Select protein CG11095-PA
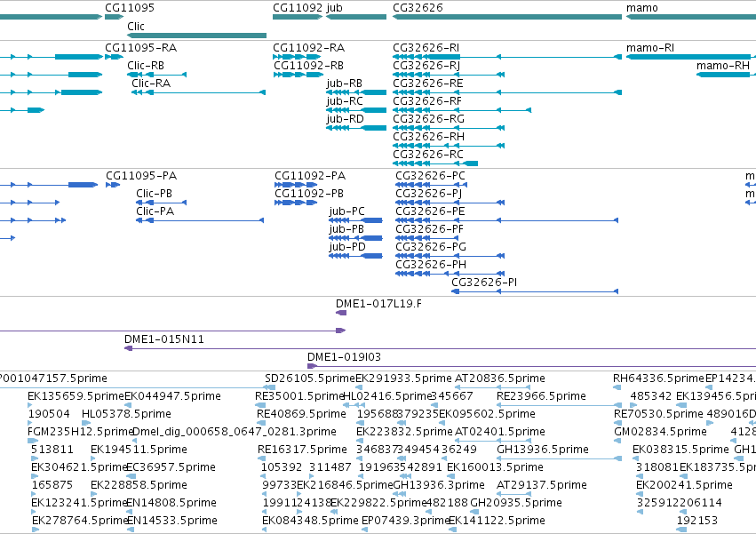The height and width of the screenshot is (534, 756). pos(141,176)
